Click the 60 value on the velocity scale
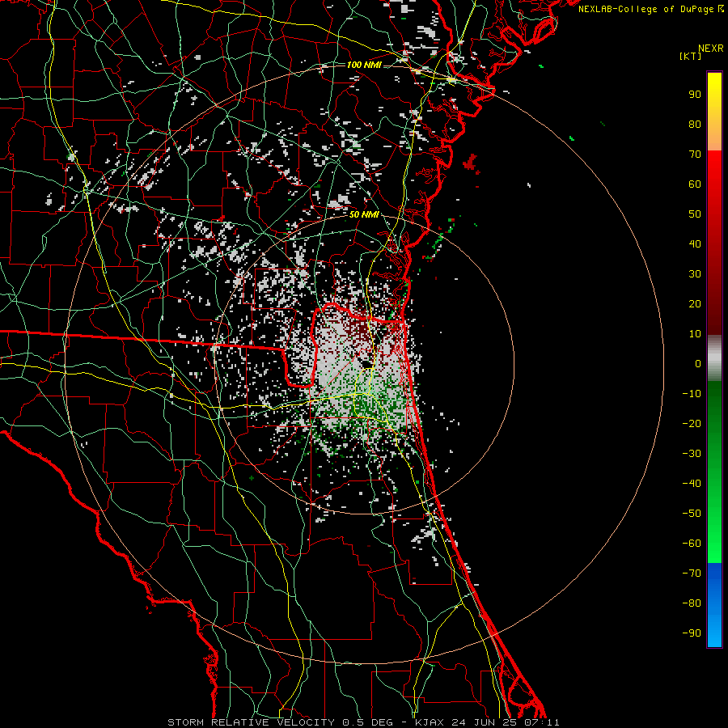The height and width of the screenshot is (728, 728). point(695,184)
